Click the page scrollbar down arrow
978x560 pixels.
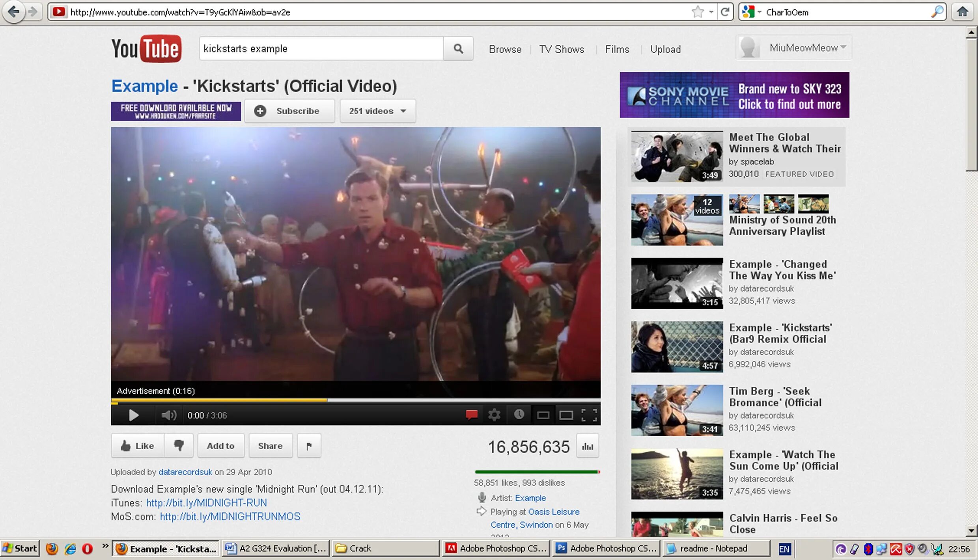tap(972, 530)
